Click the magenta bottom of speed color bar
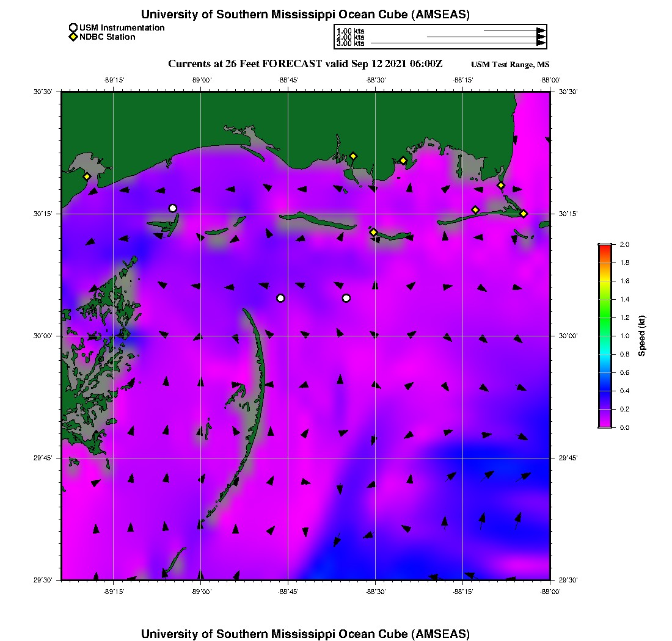 (x=605, y=424)
